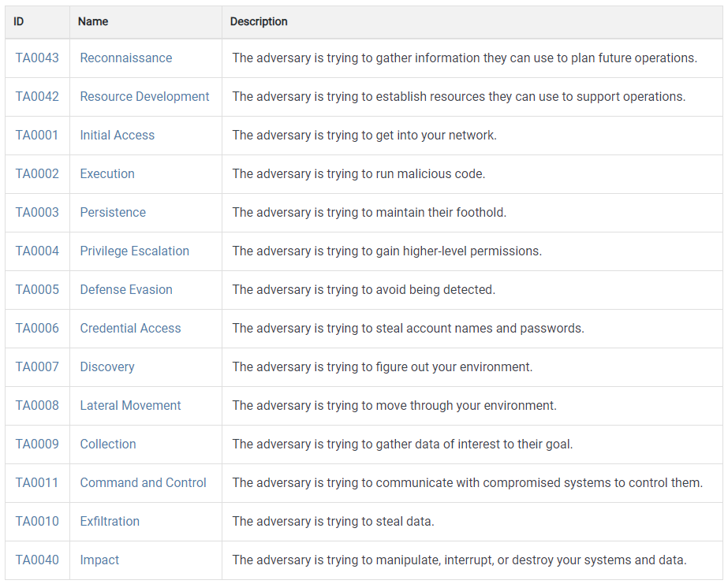Select the TA0007 ID link

point(37,366)
